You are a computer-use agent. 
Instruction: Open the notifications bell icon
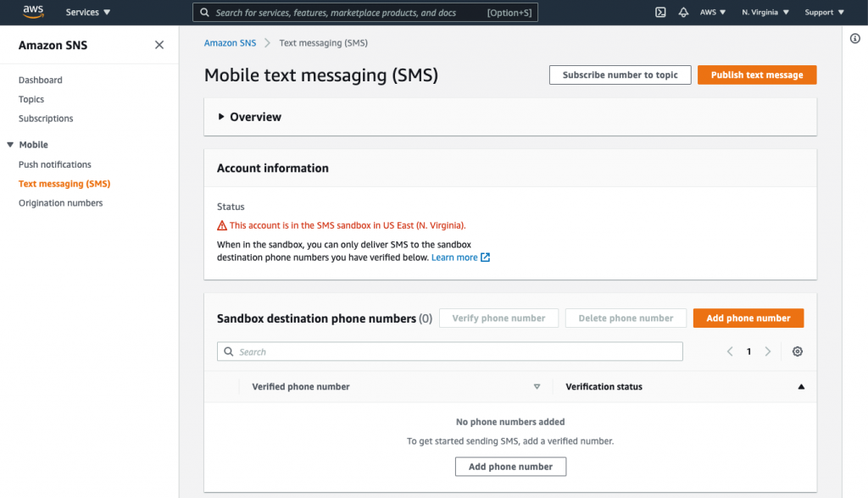[683, 12]
